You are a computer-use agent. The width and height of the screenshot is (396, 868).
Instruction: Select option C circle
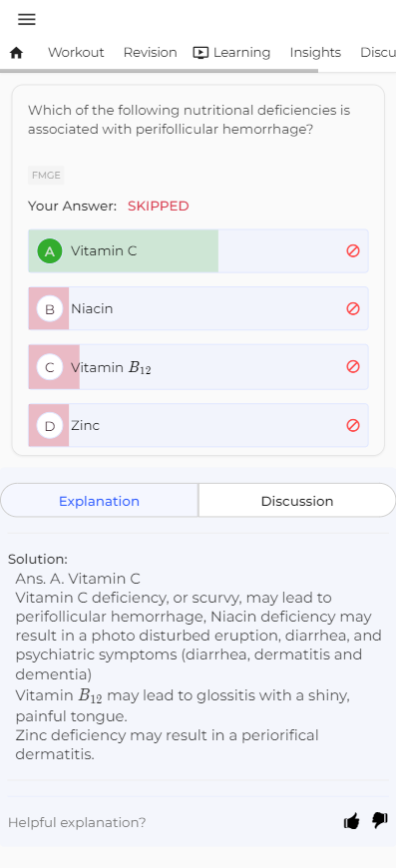click(x=50, y=367)
